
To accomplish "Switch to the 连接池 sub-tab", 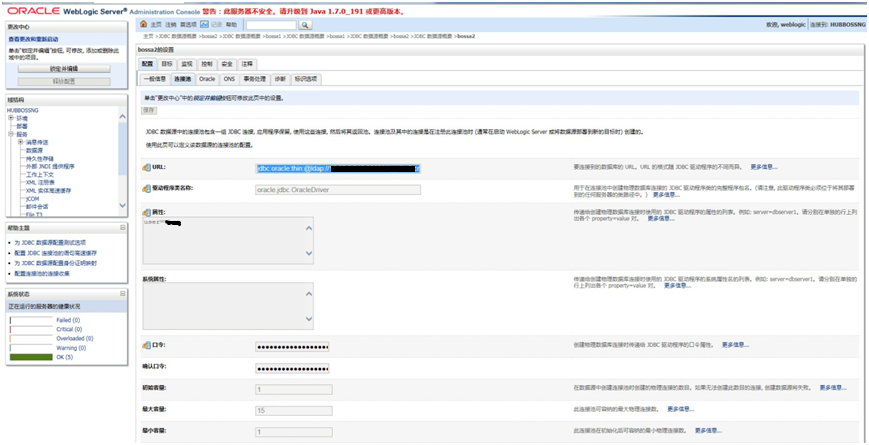I will 182,79.
